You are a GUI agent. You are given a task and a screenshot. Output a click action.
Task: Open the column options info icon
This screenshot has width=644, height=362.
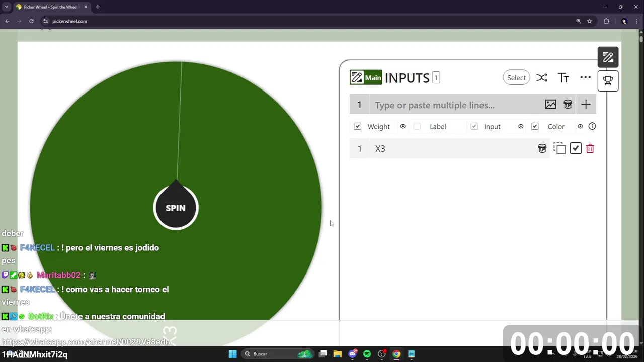coord(592,126)
